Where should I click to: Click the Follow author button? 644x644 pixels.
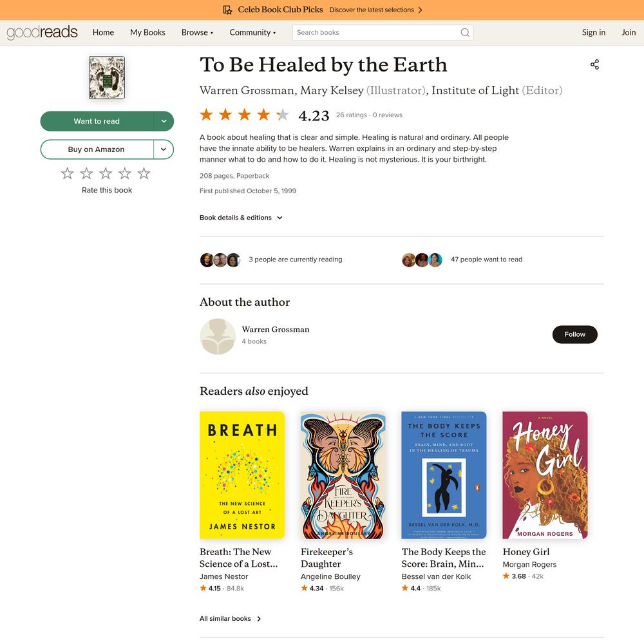[574, 334]
